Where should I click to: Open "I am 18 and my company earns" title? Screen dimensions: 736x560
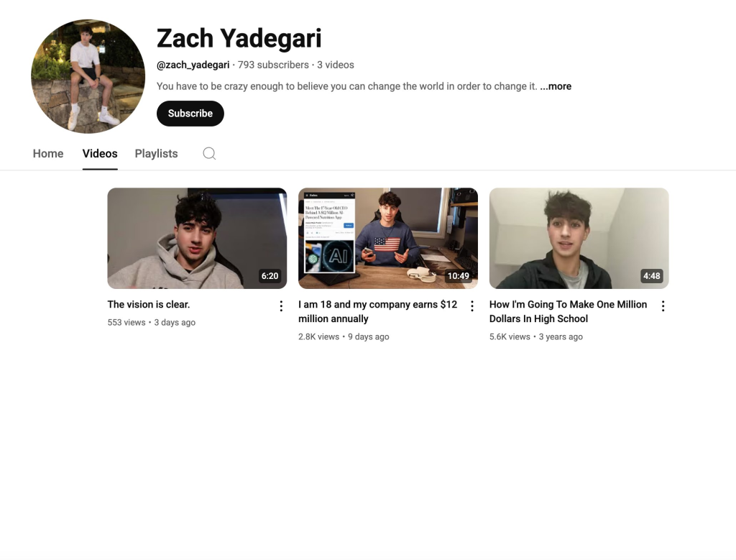378,311
